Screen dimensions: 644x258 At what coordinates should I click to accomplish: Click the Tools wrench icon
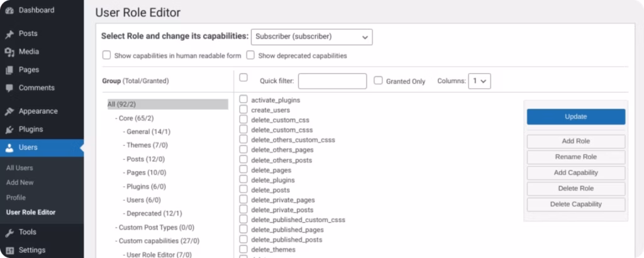pyautogui.click(x=9, y=232)
